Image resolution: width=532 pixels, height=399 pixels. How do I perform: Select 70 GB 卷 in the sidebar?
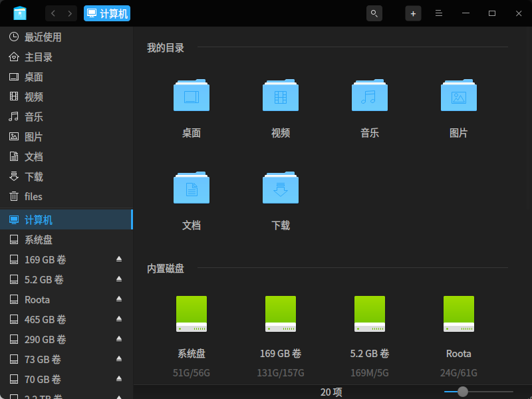66,379
